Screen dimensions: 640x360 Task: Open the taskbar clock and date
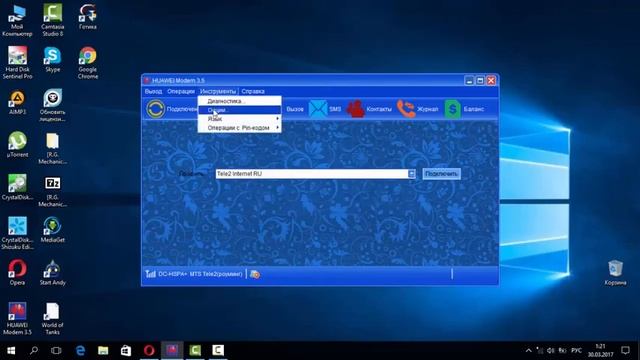tap(601, 350)
